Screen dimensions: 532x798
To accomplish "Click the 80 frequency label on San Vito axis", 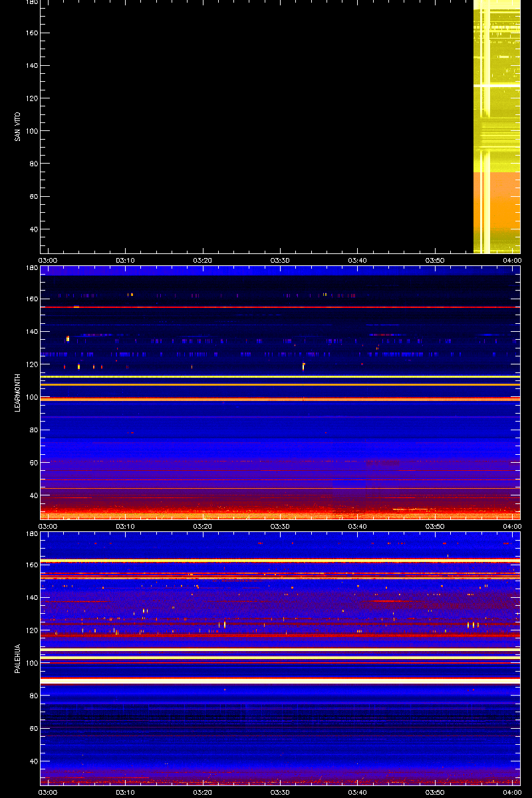I will pyautogui.click(x=33, y=164).
